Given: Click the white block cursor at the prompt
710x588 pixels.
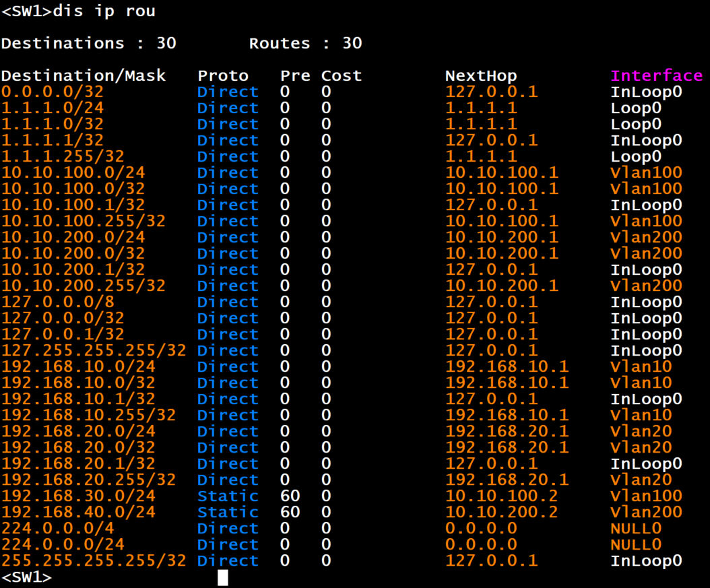Looking at the screenshot, I should coord(223,578).
